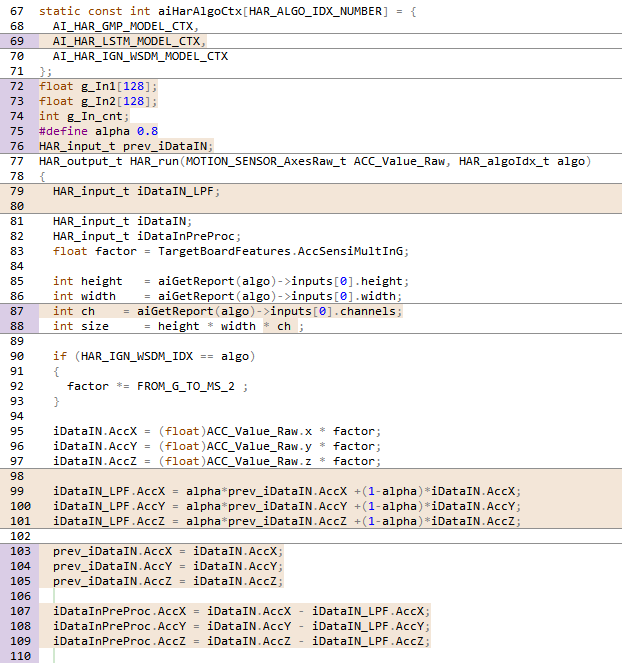Click the iDataIN.AccY assignment on line 96

coord(215,446)
